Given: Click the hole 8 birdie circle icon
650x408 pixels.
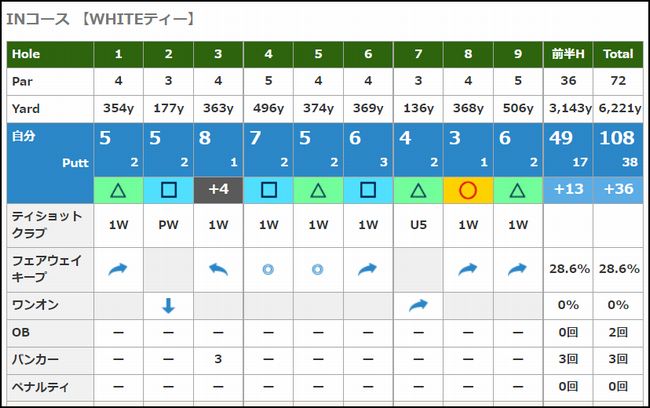Looking at the screenshot, I should pyautogui.click(x=468, y=189).
